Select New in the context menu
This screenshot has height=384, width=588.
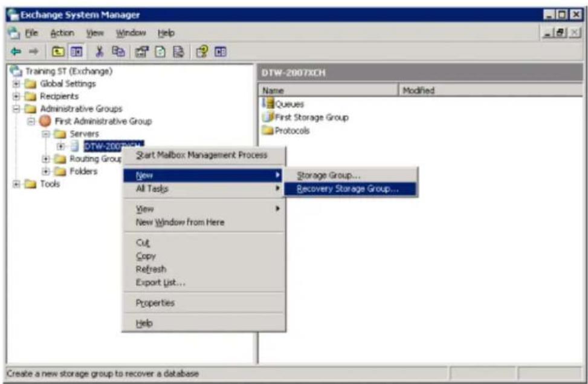pos(202,175)
